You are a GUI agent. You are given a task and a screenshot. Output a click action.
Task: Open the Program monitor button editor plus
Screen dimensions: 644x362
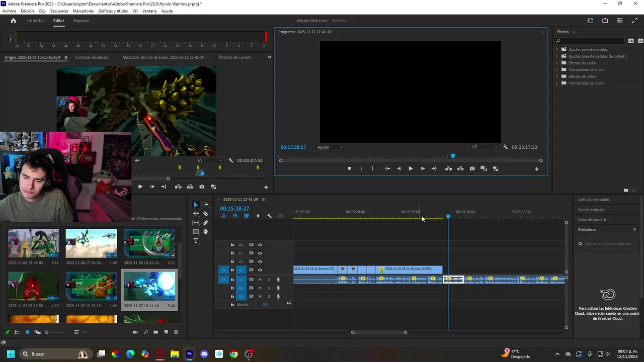click(536, 169)
